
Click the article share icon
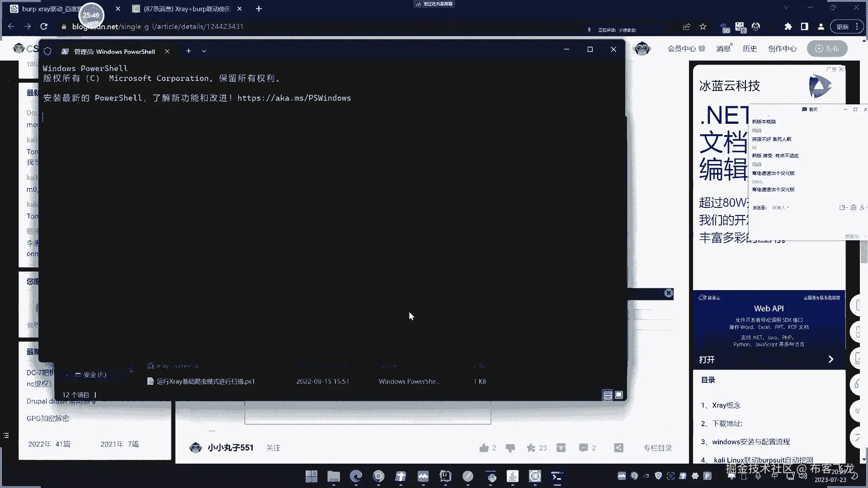tap(618, 448)
